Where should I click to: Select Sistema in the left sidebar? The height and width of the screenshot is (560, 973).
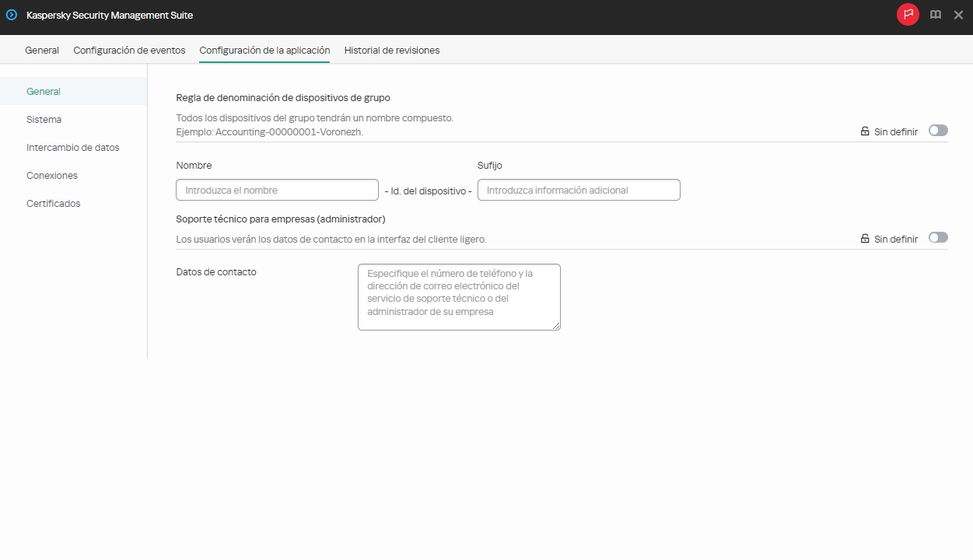(x=44, y=119)
